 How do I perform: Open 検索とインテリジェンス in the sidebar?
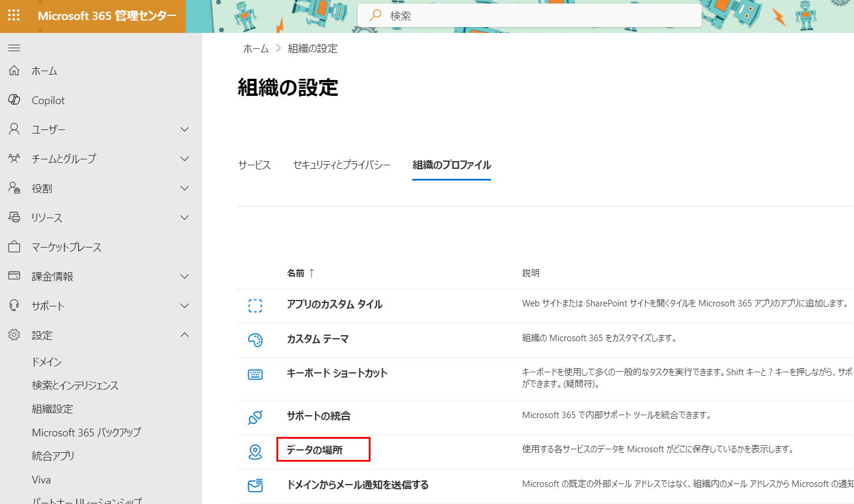(75, 385)
